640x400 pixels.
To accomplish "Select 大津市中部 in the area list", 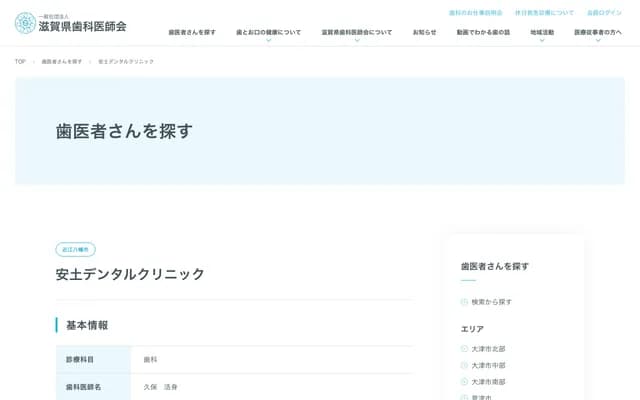I will pyautogui.click(x=489, y=365).
